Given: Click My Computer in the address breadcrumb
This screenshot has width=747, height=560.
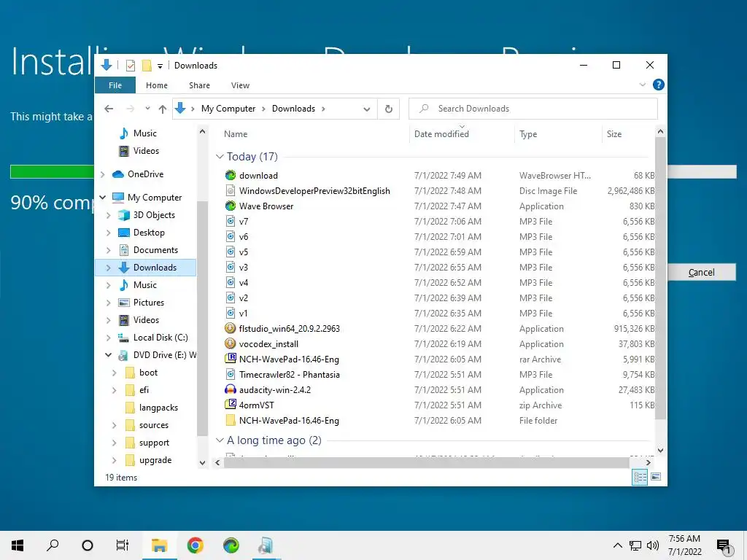Looking at the screenshot, I should tap(228, 109).
